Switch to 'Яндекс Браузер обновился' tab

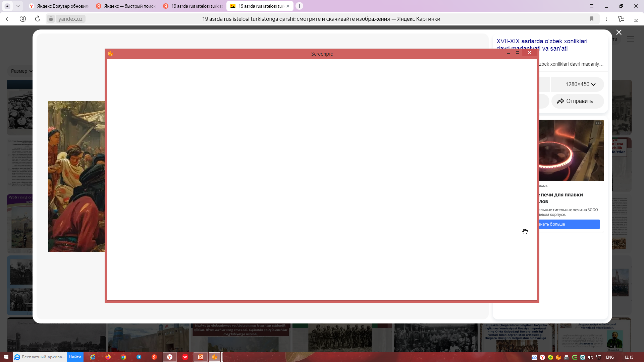pyautogui.click(x=59, y=6)
